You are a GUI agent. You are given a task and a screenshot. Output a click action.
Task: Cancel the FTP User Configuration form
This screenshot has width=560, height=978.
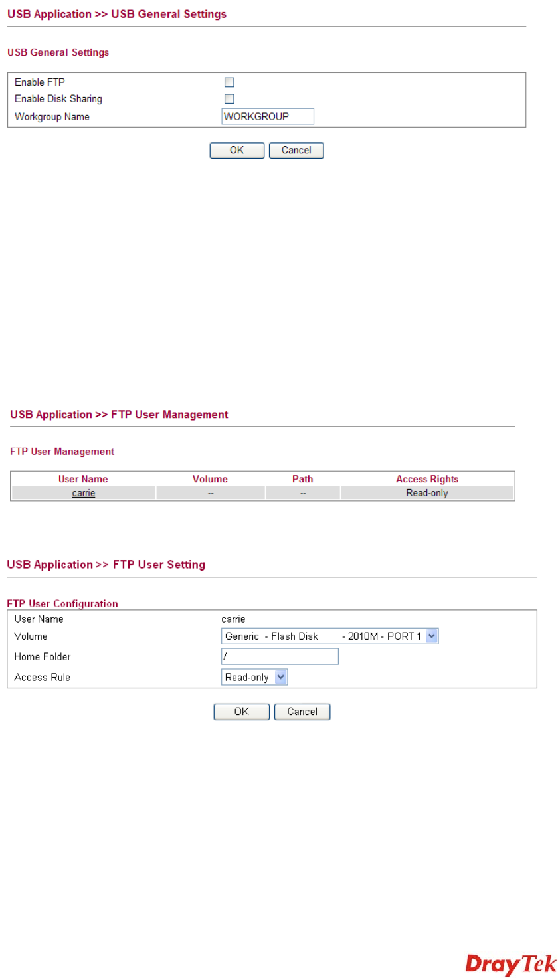[x=302, y=712]
